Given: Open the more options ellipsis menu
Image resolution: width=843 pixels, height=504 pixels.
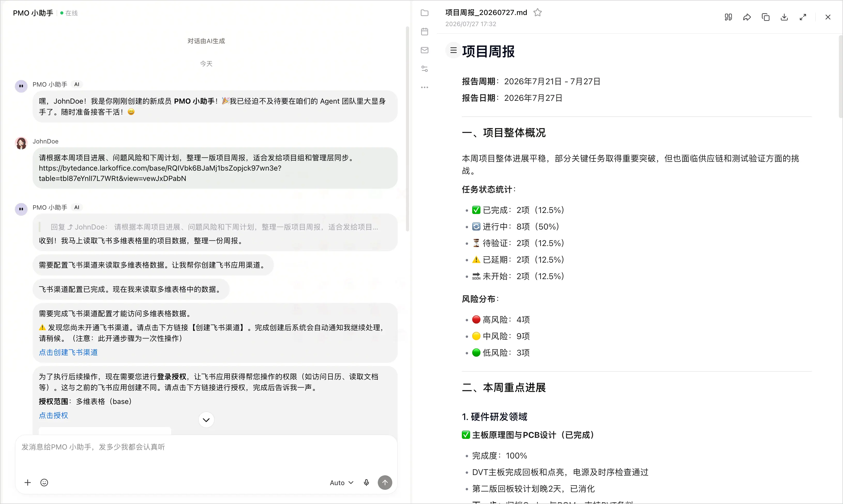Looking at the screenshot, I should tap(424, 88).
